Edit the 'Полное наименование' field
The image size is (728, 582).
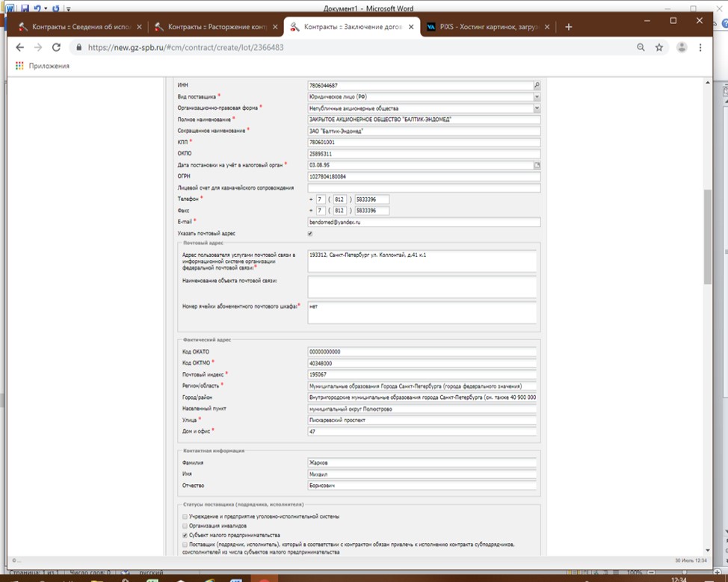pos(424,120)
